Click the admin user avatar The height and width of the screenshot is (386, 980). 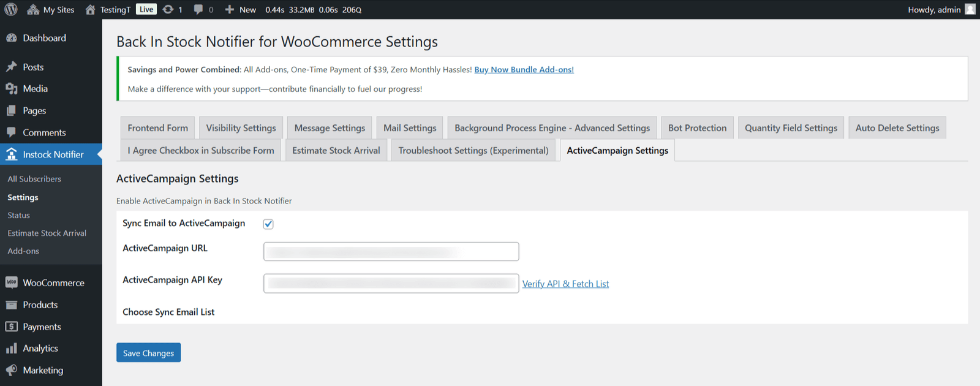(x=970, y=9)
